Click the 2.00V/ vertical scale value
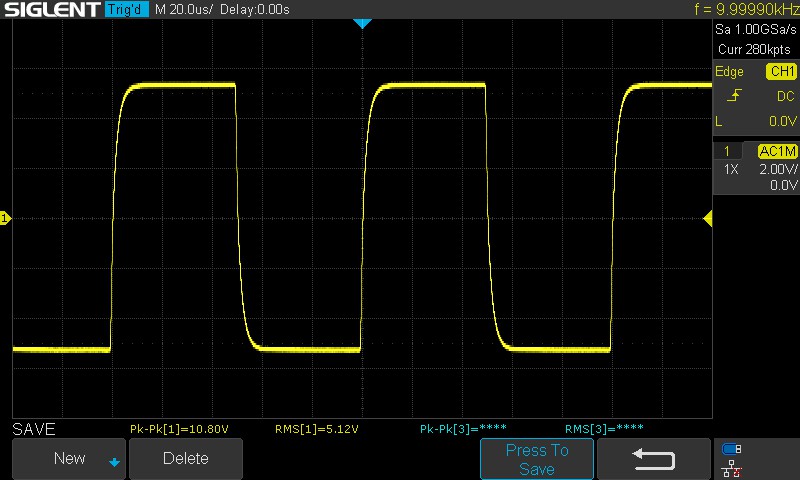800x480 pixels. point(778,169)
